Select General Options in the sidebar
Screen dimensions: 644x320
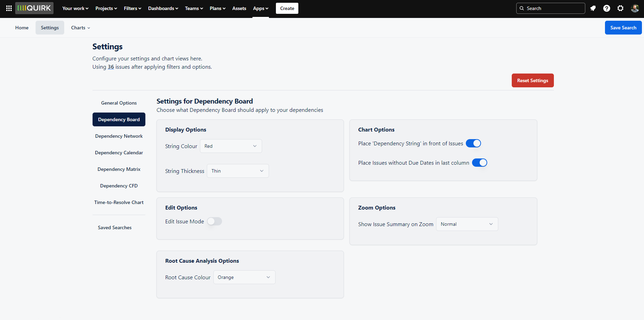(x=119, y=103)
